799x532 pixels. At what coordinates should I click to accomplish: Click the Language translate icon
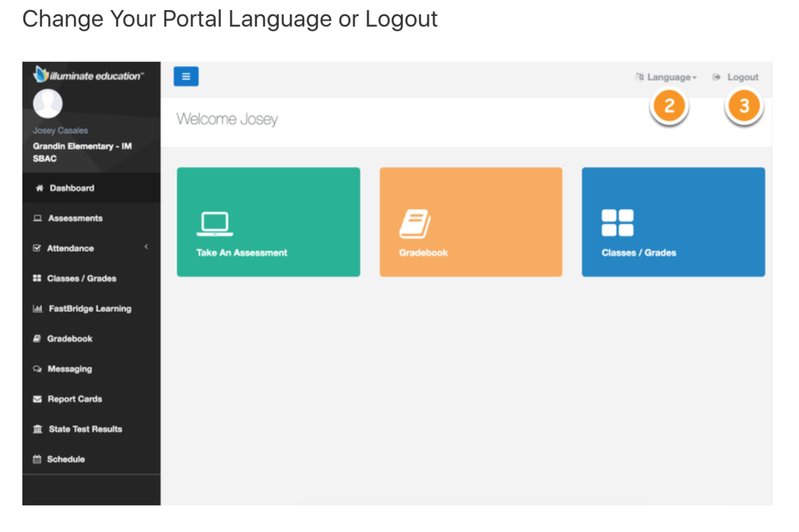coord(640,77)
